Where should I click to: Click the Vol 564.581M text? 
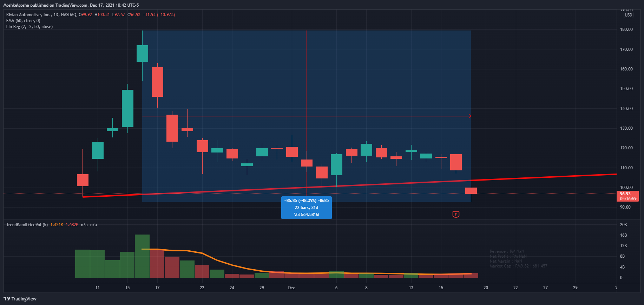click(x=307, y=215)
